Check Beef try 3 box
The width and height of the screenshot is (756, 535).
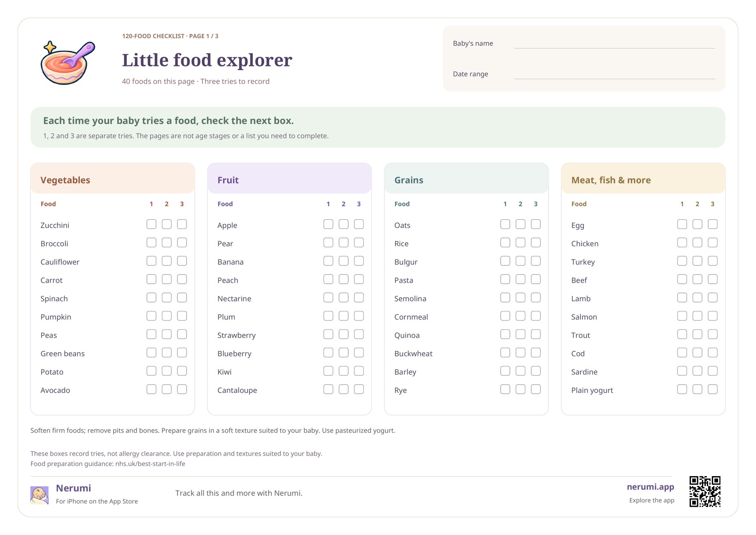[x=713, y=279]
